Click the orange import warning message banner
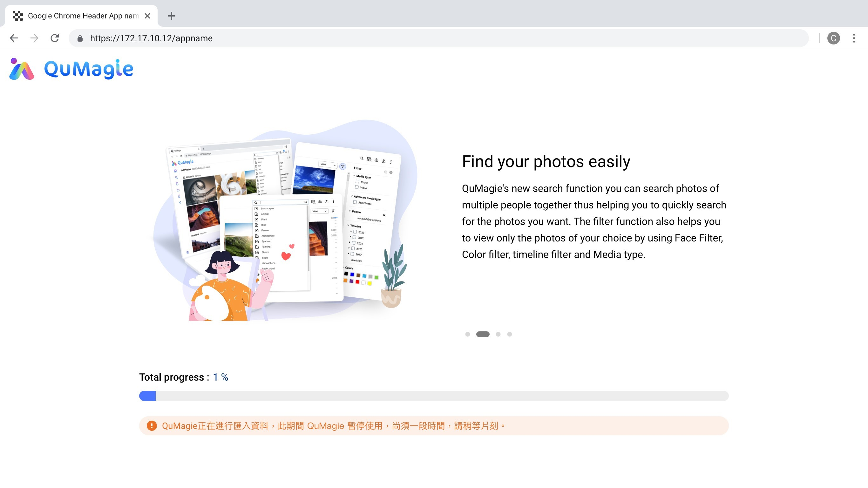 (x=434, y=426)
